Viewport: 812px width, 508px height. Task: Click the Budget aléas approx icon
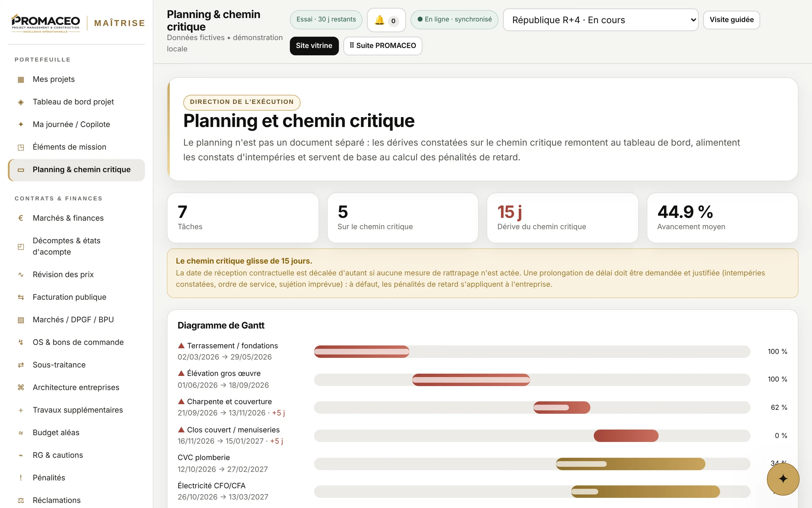[x=21, y=433]
